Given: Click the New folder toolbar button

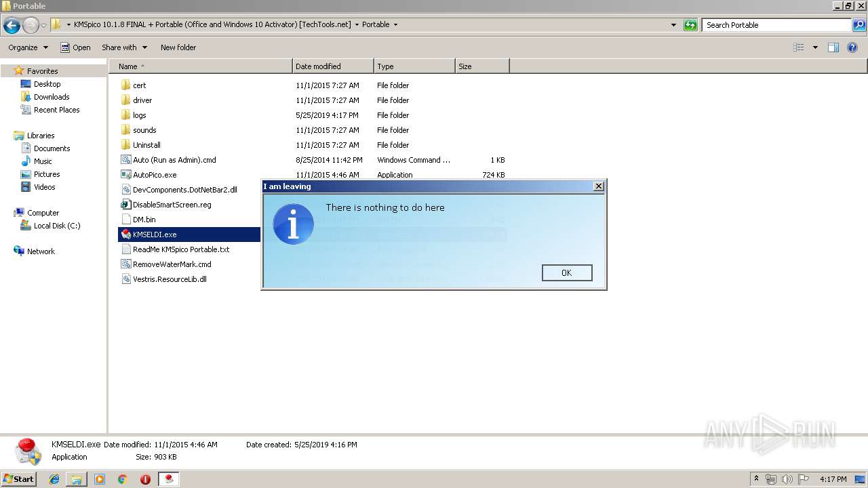Looking at the screenshot, I should (178, 47).
